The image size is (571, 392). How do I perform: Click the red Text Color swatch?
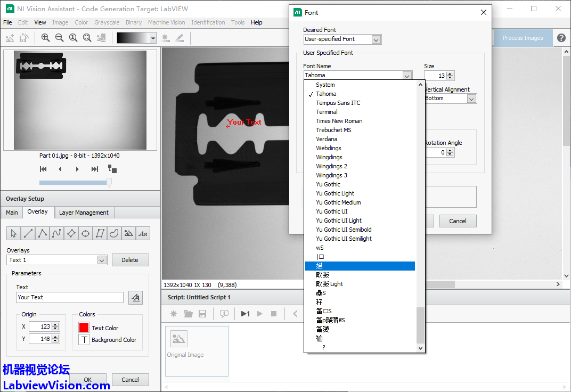coord(84,328)
